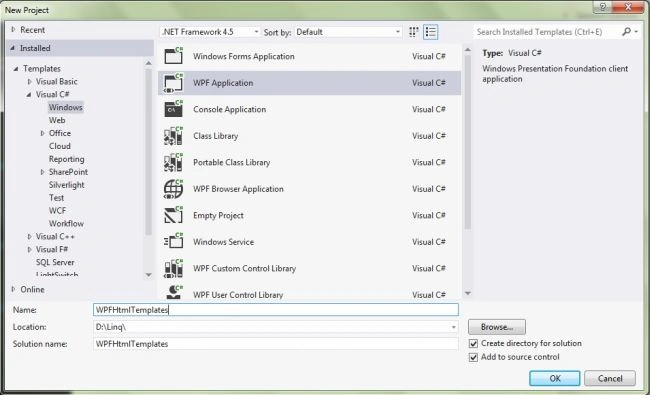
Task: Select the Windows Forms Application template icon
Action: [x=173, y=56]
